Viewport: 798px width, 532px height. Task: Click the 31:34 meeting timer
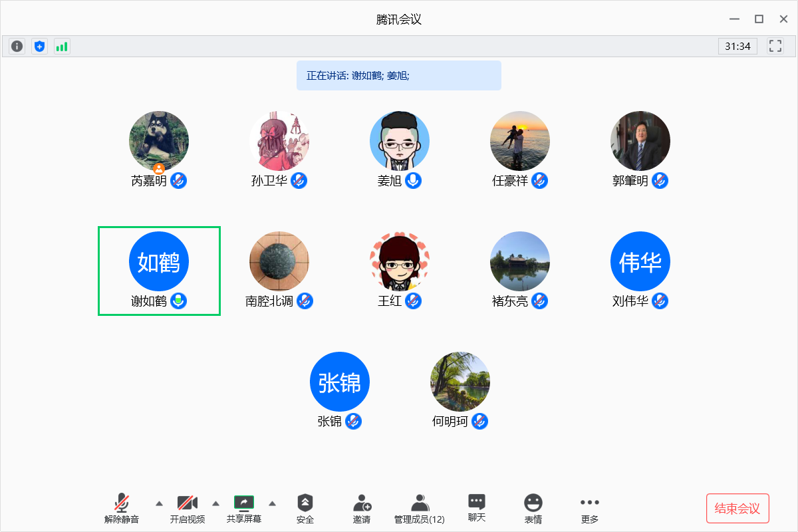pyautogui.click(x=737, y=46)
